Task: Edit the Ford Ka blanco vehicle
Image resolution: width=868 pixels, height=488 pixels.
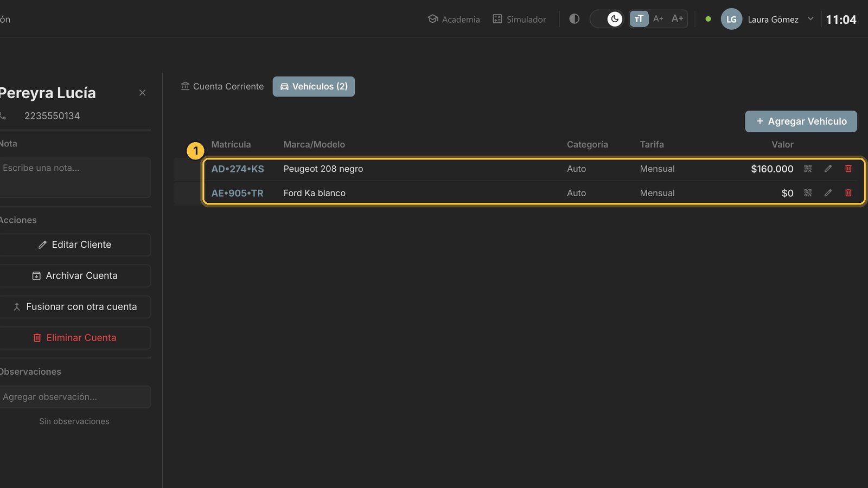Action: 828,192
